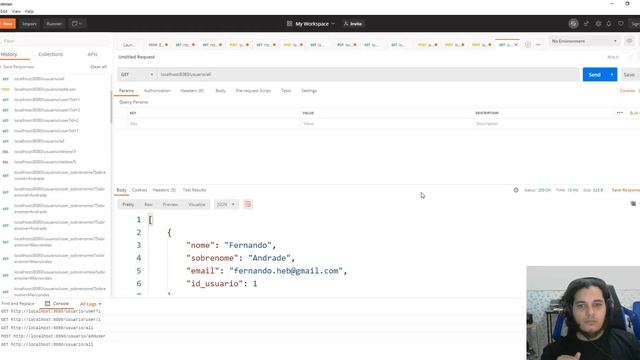Click the Save button beside Send
The image size is (640, 360).
tap(629, 75)
